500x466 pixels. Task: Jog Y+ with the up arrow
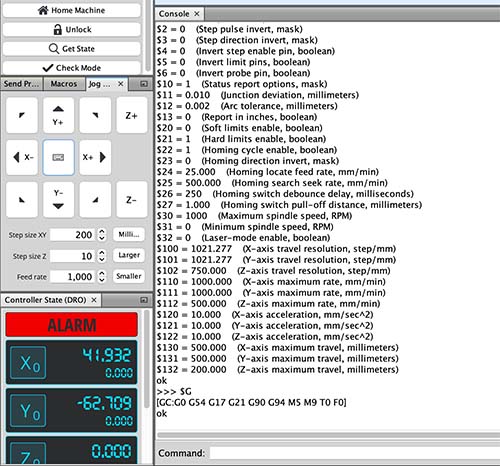pyautogui.click(x=58, y=115)
